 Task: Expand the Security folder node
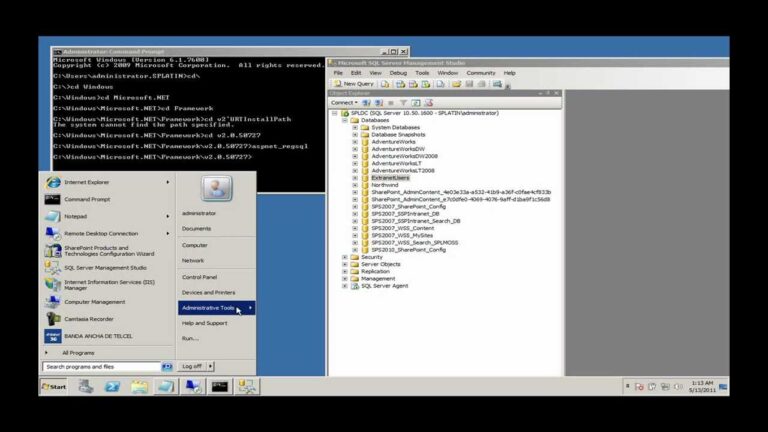(345, 257)
